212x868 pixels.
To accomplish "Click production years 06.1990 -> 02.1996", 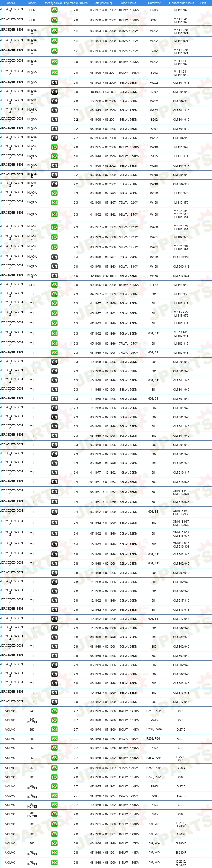I will point(103,683).
